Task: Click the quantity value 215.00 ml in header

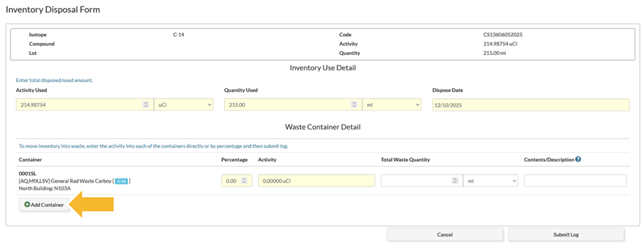Action: pos(495,53)
